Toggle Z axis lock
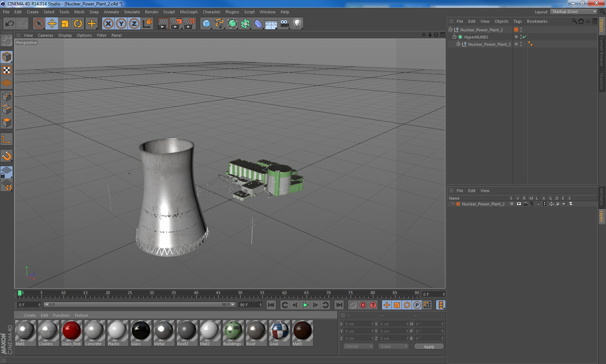 [x=134, y=24]
